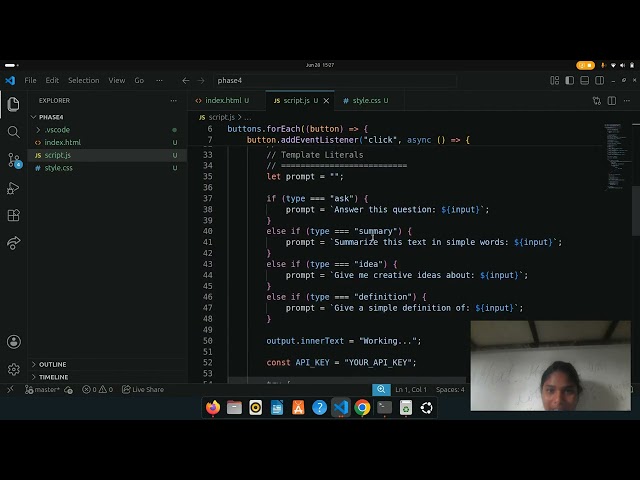The width and height of the screenshot is (640, 480).
Task: Open the Ubuntu Software app in dock
Action: coord(298,407)
